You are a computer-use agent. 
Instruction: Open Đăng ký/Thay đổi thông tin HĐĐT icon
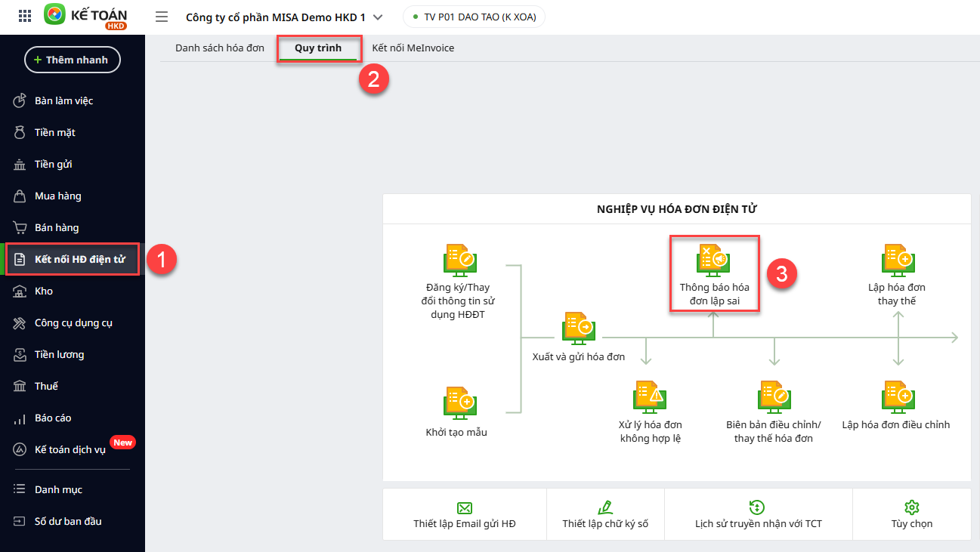[x=459, y=261]
